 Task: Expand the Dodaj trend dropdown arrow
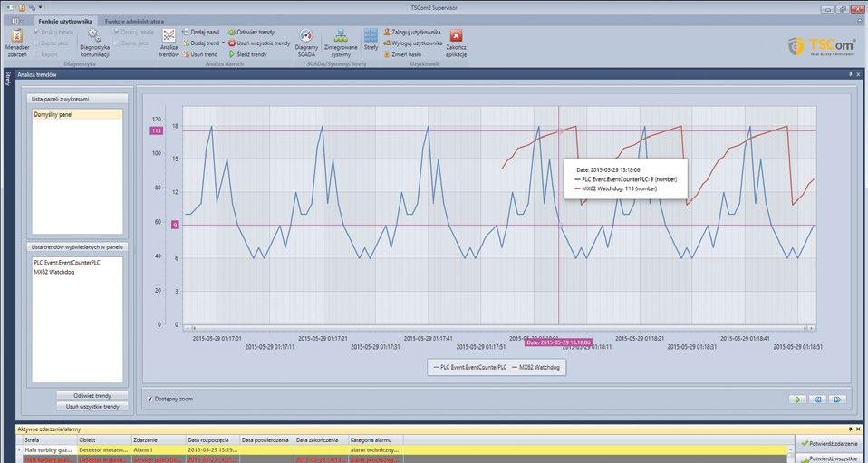click(x=223, y=43)
